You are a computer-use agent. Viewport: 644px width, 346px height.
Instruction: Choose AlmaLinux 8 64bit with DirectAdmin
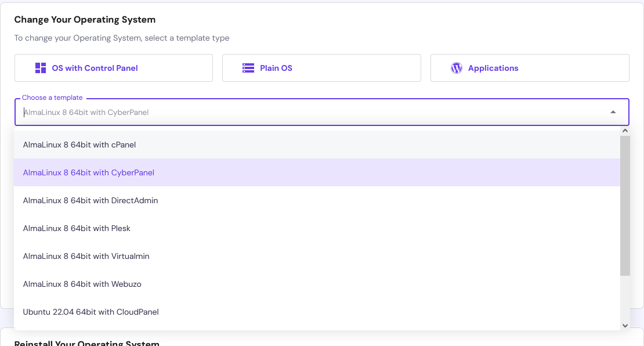(317, 200)
